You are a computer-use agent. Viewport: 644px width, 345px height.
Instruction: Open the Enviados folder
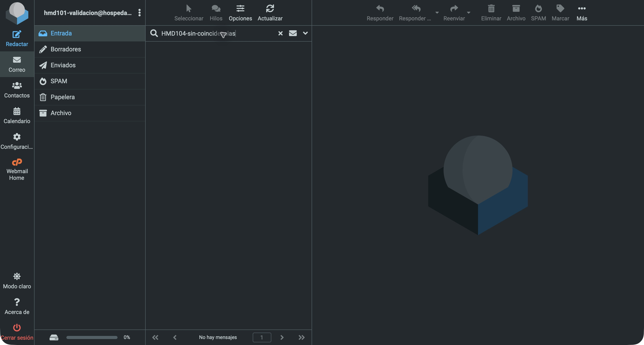pyautogui.click(x=90, y=65)
